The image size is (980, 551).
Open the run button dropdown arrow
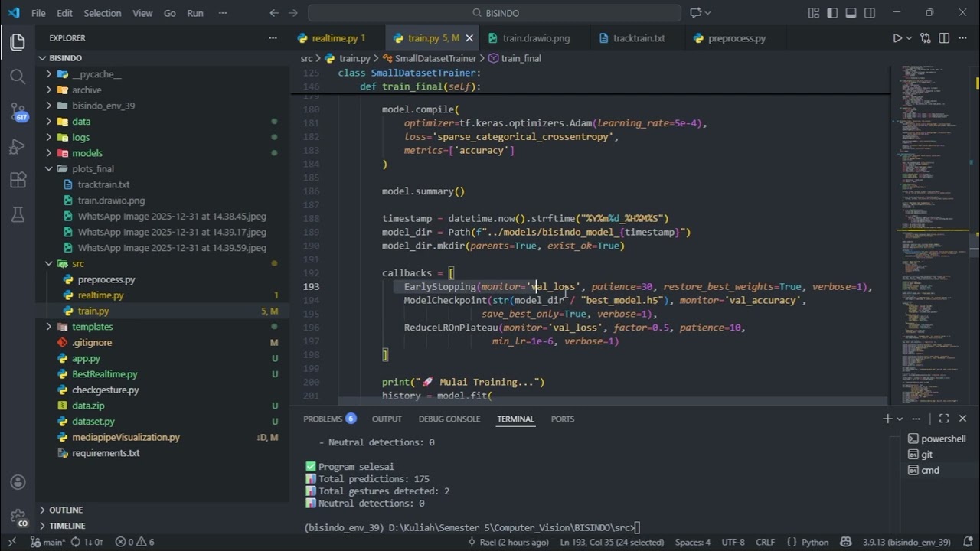coord(910,38)
